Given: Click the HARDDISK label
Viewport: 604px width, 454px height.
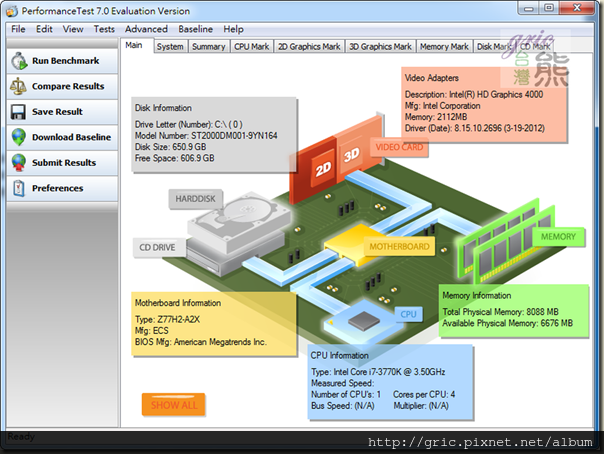Looking at the screenshot, I should (195, 199).
